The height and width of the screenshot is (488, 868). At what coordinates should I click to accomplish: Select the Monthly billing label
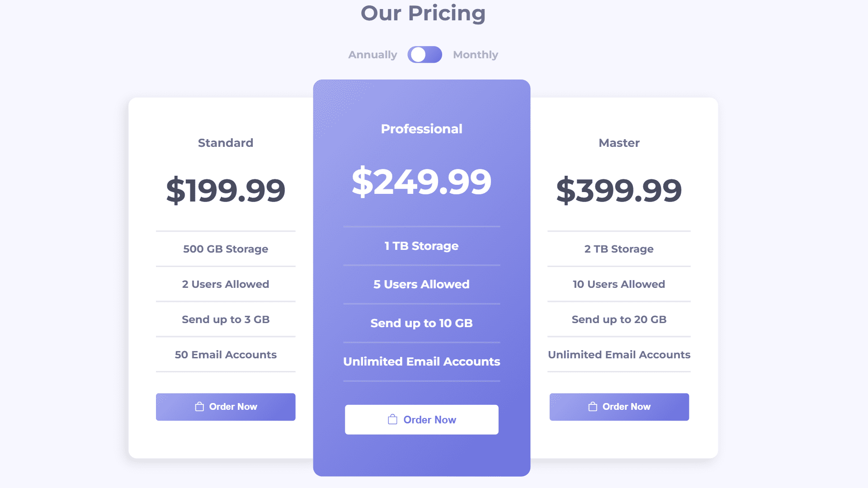coord(475,55)
